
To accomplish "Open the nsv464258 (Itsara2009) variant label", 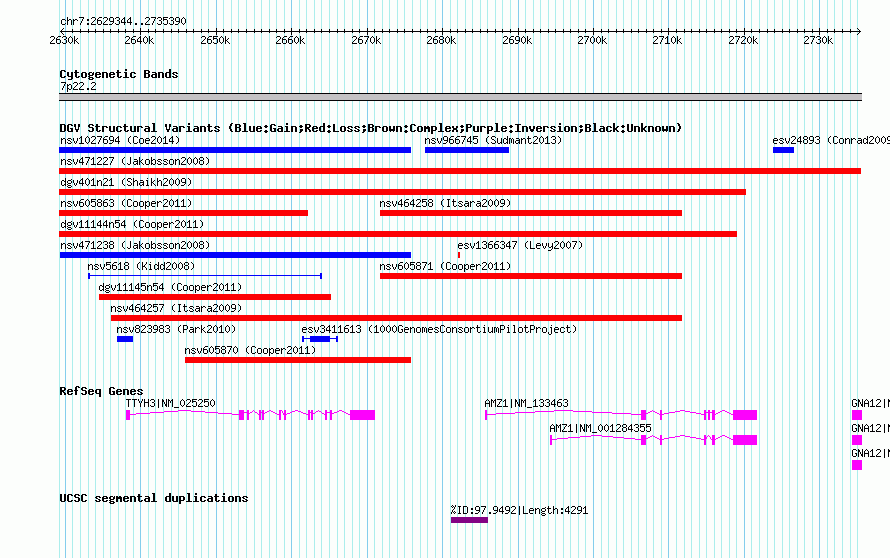I will click(445, 203).
